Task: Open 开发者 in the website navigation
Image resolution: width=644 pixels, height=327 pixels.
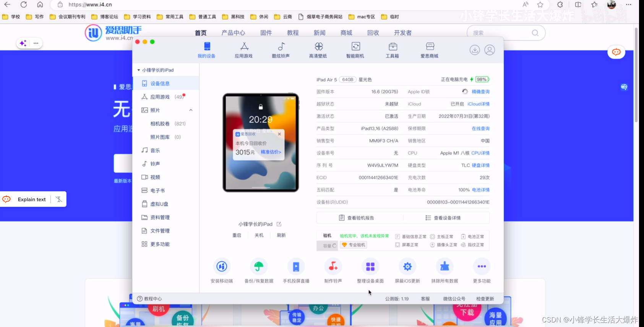Action: click(x=403, y=33)
